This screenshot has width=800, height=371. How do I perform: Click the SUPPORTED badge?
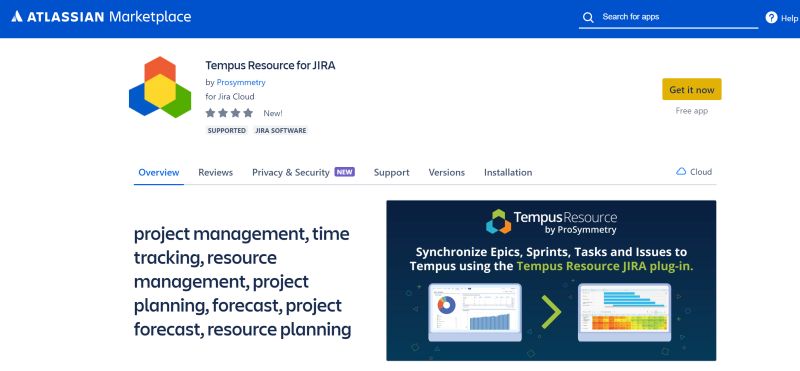click(x=227, y=131)
